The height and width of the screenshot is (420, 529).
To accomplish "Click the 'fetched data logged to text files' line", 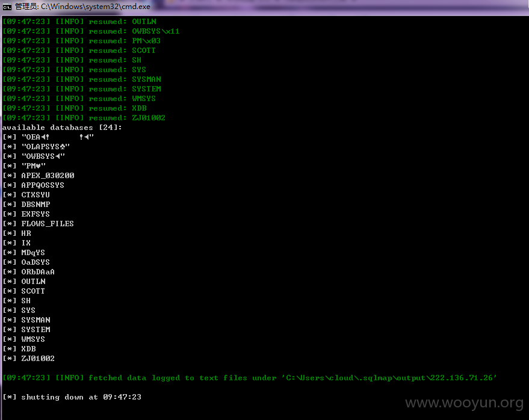I will click(250, 378).
